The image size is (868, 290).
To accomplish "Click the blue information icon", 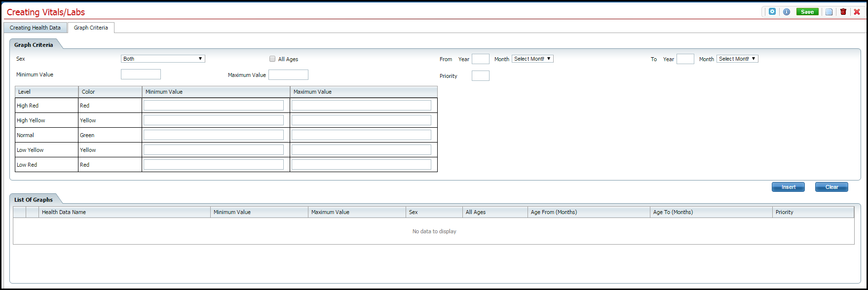I will [787, 12].
